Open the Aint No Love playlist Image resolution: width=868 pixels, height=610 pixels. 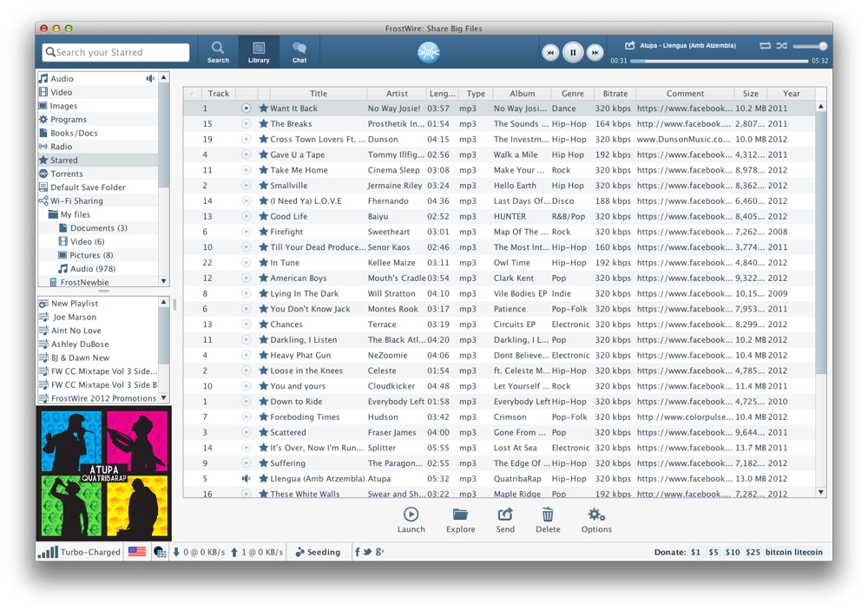pyautogui.click(x=97, y=331)
